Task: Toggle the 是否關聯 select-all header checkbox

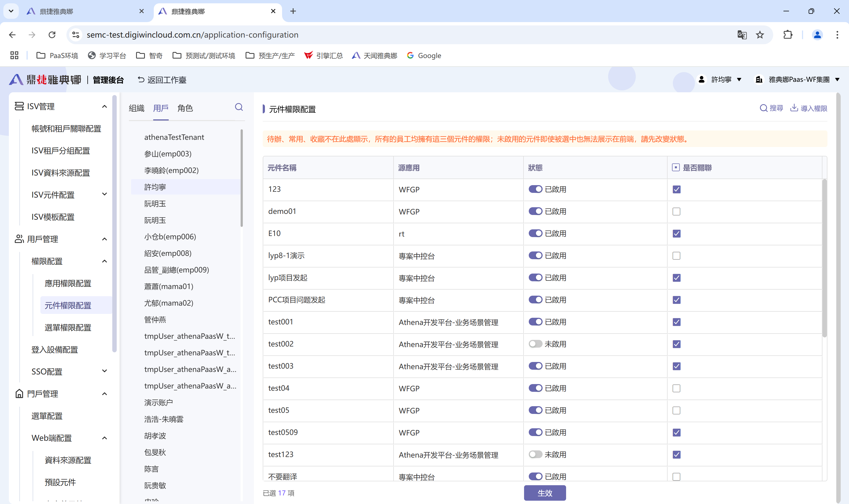Action: pyautogui.click(x=676, y=167)
